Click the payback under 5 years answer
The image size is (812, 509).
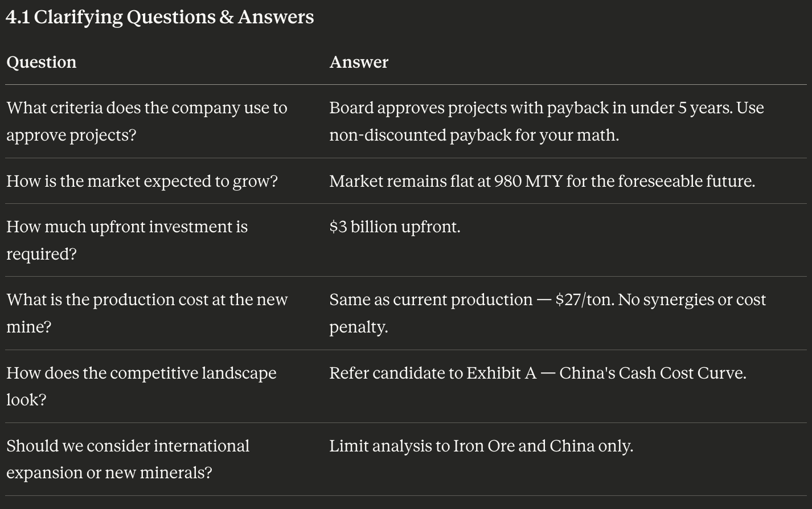pos(547,121)
